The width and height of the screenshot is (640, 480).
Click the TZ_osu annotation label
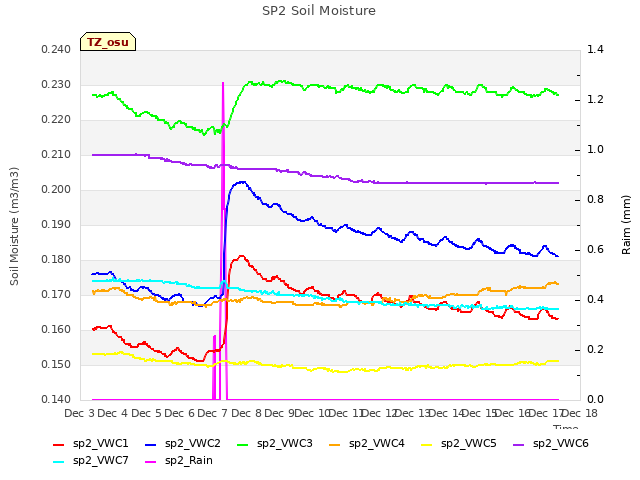(x=108, y=42)
